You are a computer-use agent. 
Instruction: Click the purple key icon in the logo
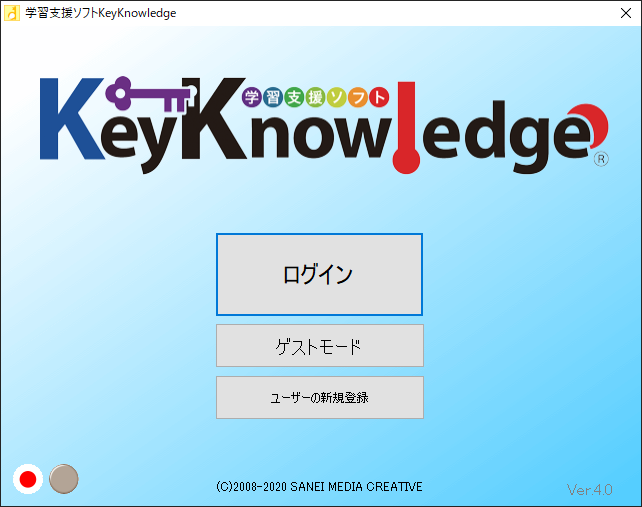coord(151,95)
